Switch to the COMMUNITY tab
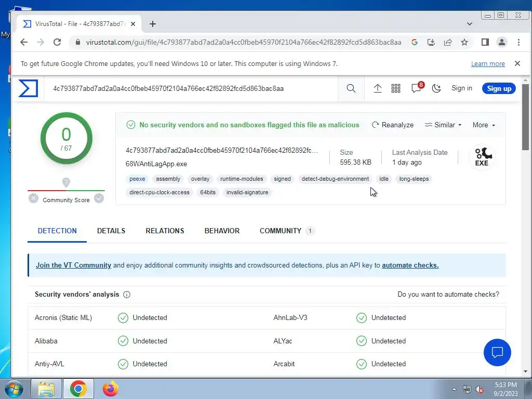Viewport: 532px width, 399px height. (x=287, y=231)
